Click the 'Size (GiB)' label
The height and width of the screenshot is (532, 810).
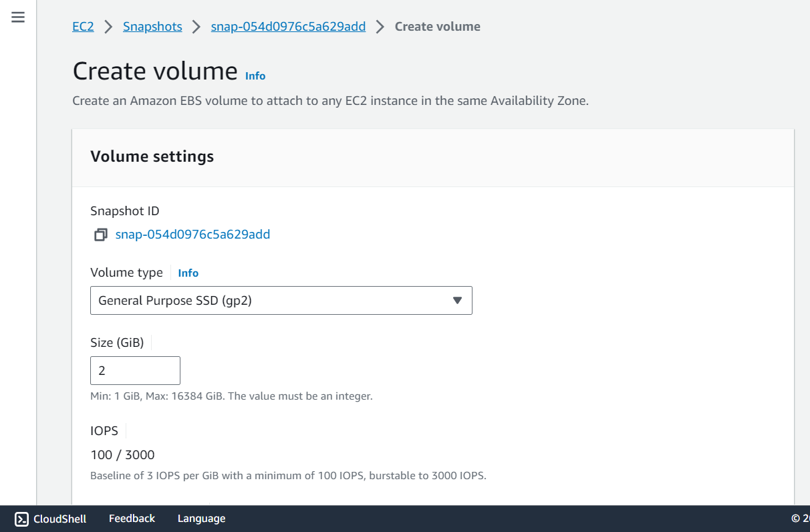click(117, 343)
